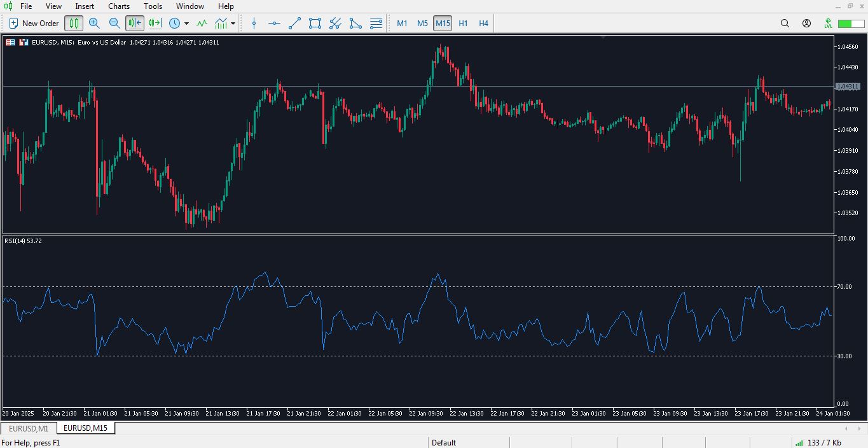Click the 133 / 7 Kb connection status
The height and width of the screenshot is (448, 868).
823,442
